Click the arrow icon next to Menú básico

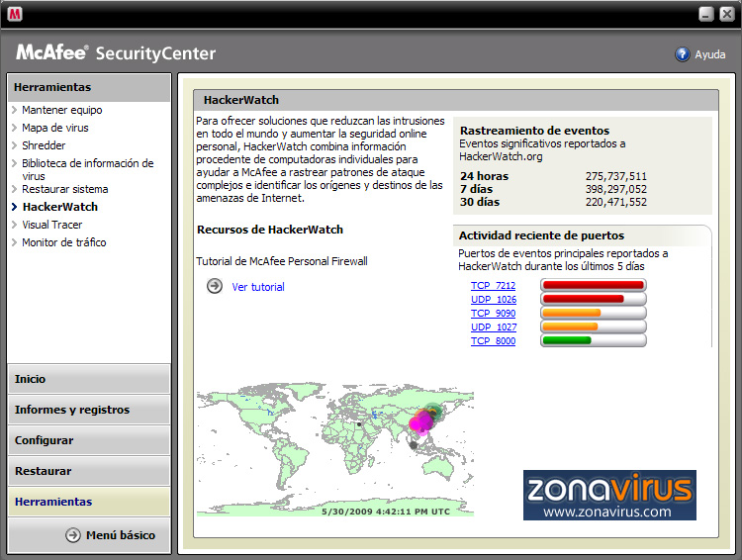pyautogui.click(x=73, y=535)
